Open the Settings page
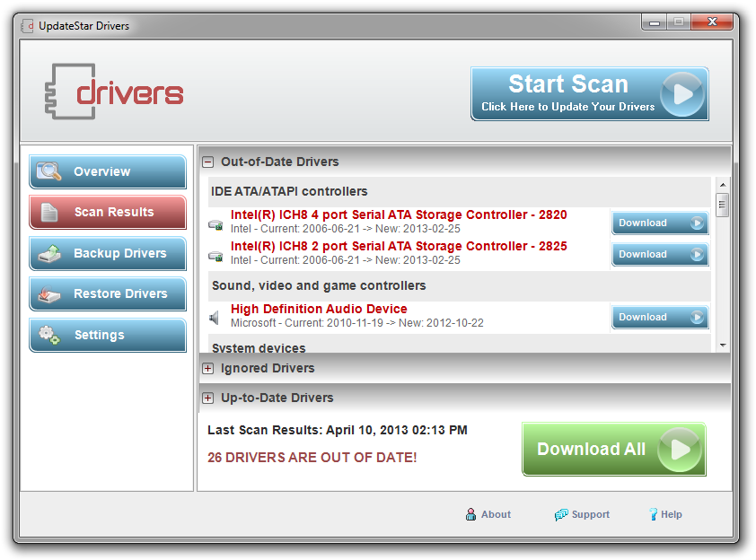The image size is (756, 560). (x=108, y=335)
